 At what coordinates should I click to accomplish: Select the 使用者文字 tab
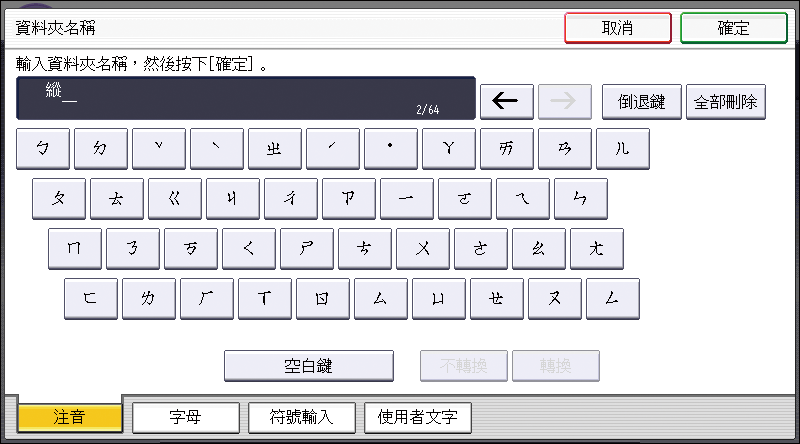pos(418,418)
